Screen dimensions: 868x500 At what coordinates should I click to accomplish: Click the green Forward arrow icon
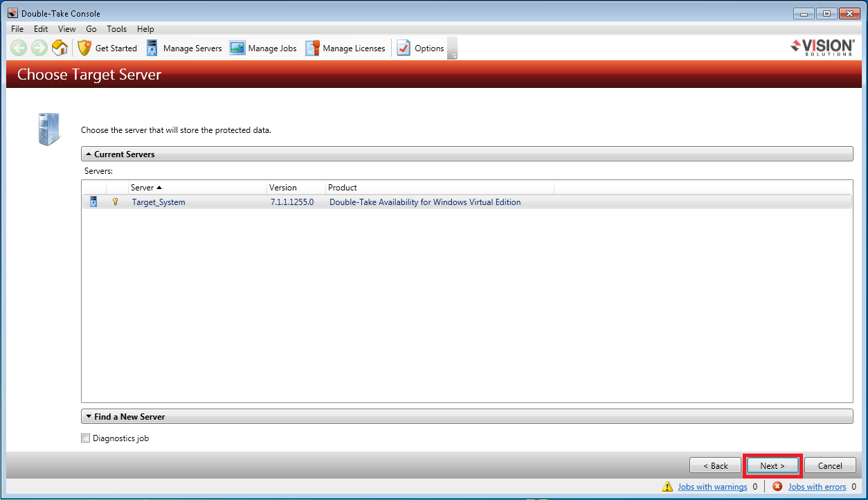point(39,48)
